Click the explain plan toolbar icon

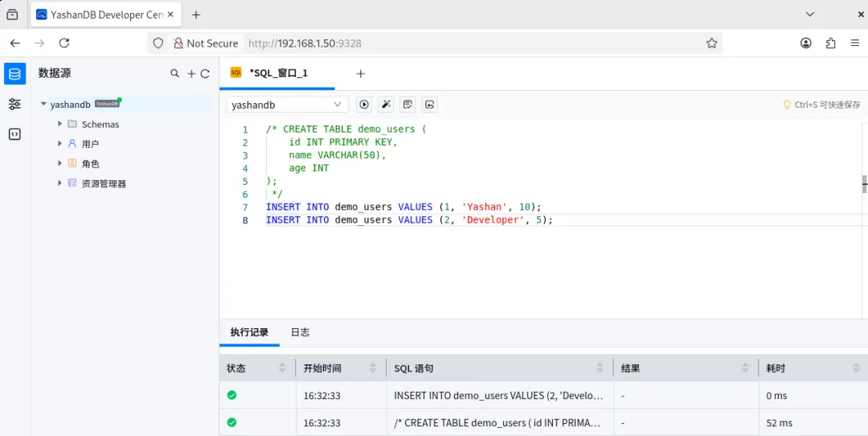click(408, 104)
